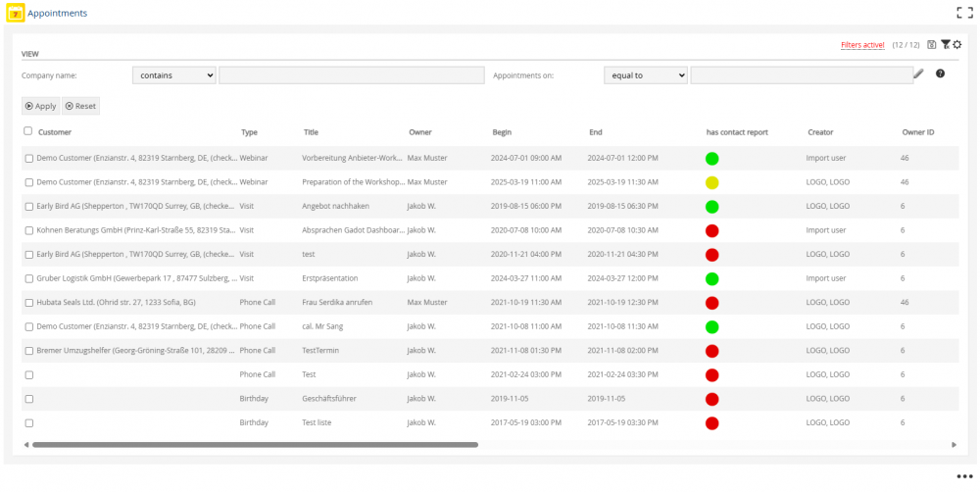Image resolution: width=980 pixels, height=492 pixels.
Task: Toggle the select-all checkbox in the header
Action: point(28,131)
